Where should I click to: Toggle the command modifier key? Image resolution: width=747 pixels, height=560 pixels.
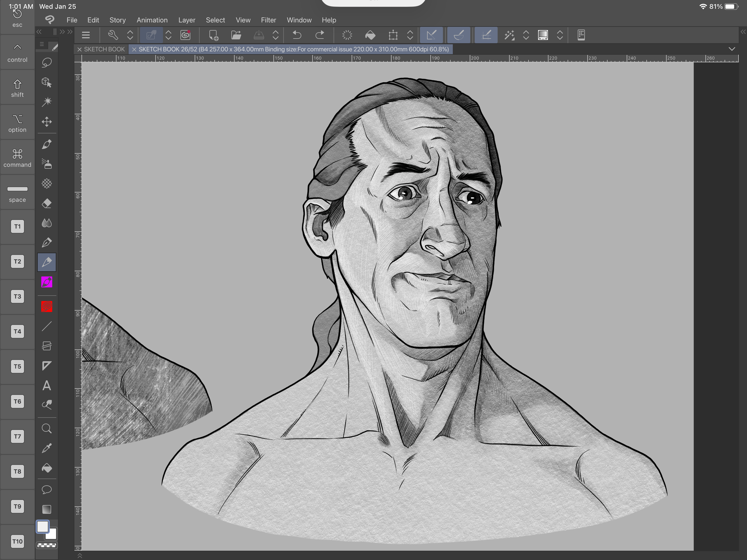(x=17, y=158)
